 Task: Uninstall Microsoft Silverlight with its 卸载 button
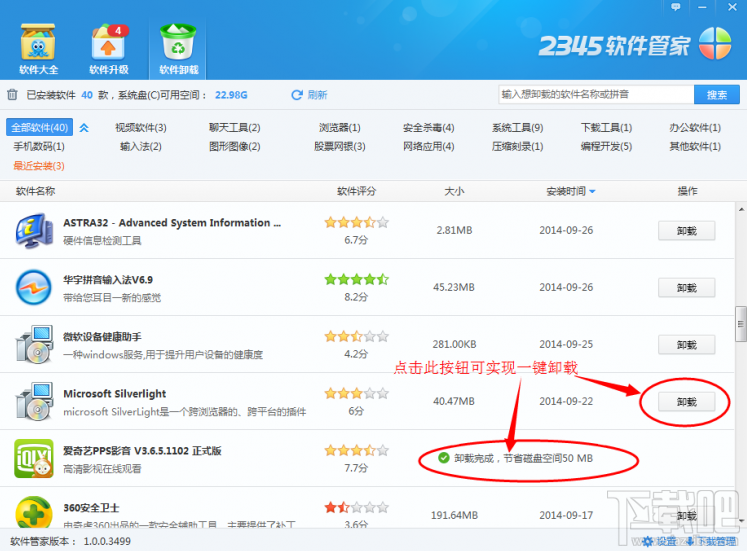coord(686,402)
